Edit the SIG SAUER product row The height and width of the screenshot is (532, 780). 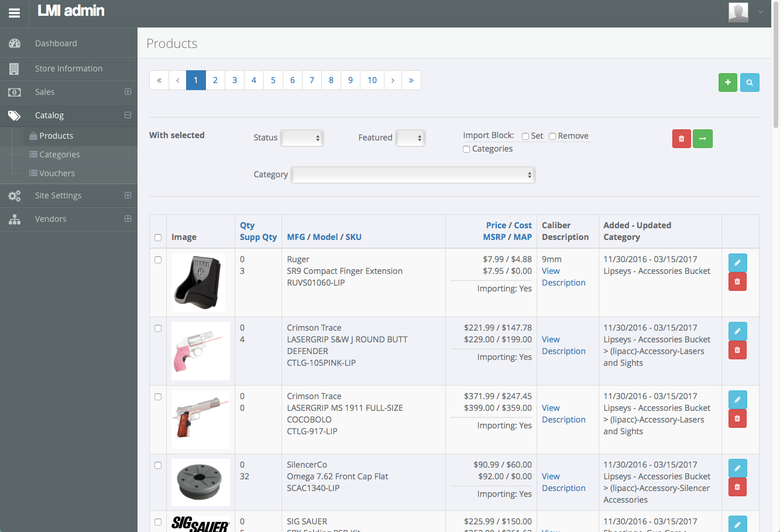coord(737,524)
